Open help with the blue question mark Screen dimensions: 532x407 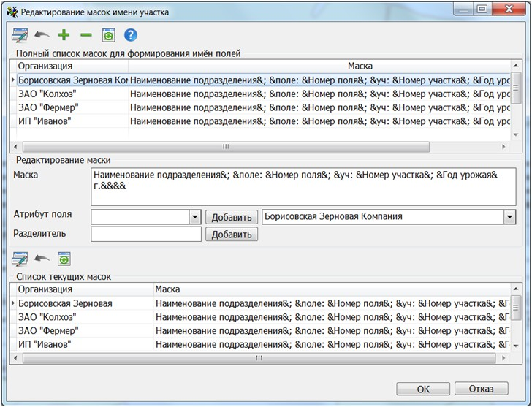pos(130,35)
